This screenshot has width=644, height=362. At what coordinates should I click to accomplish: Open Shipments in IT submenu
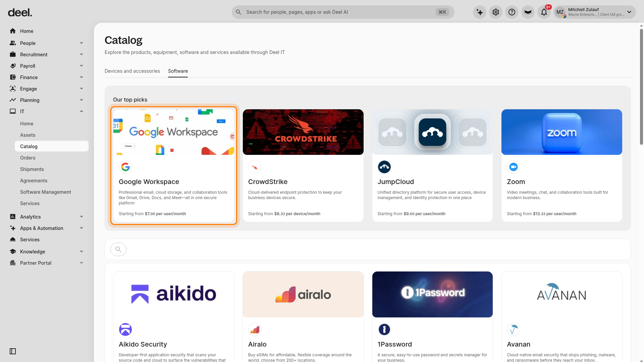pyautogui.click(x=52, y=169)
